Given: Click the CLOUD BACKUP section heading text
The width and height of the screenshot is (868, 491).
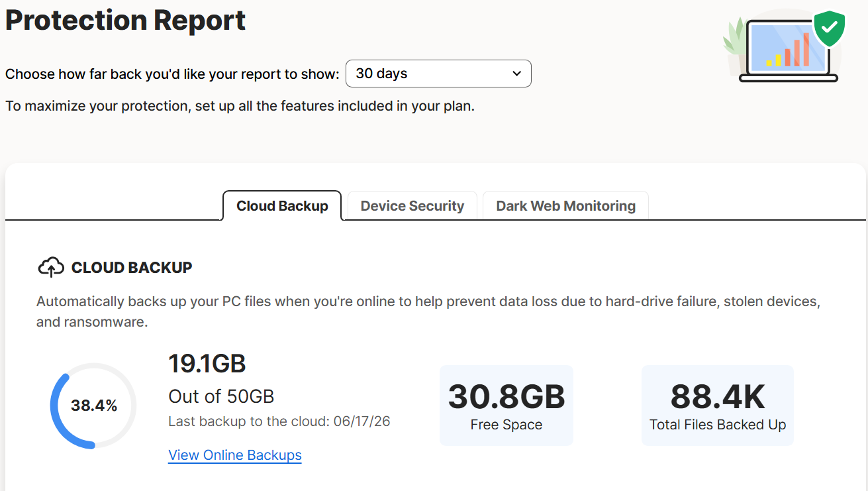Looking at the screenshot, I should [x=132, y=268].
